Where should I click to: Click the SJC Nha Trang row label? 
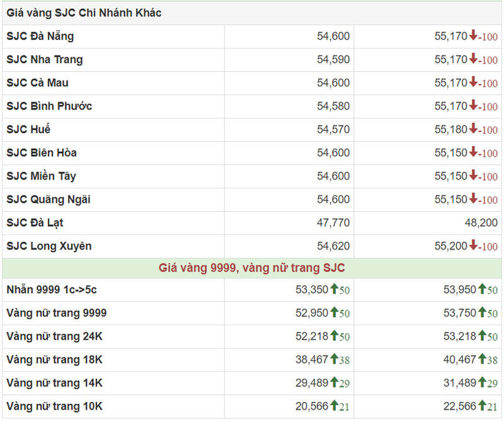[45, 60]
